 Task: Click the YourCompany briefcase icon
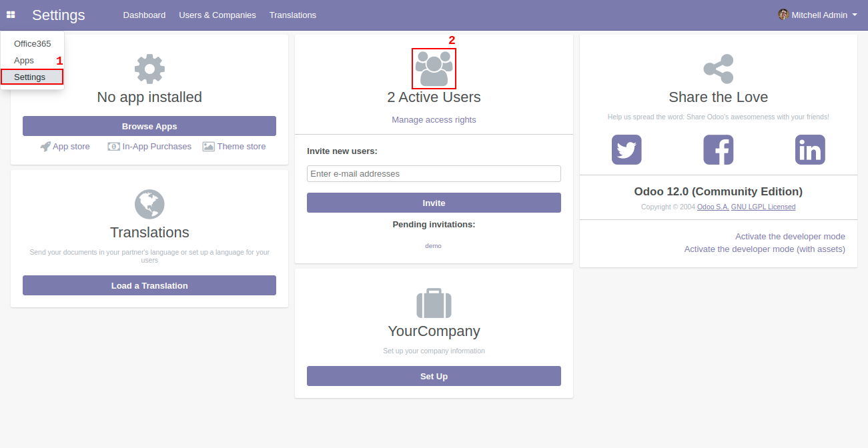coord(434,303)
